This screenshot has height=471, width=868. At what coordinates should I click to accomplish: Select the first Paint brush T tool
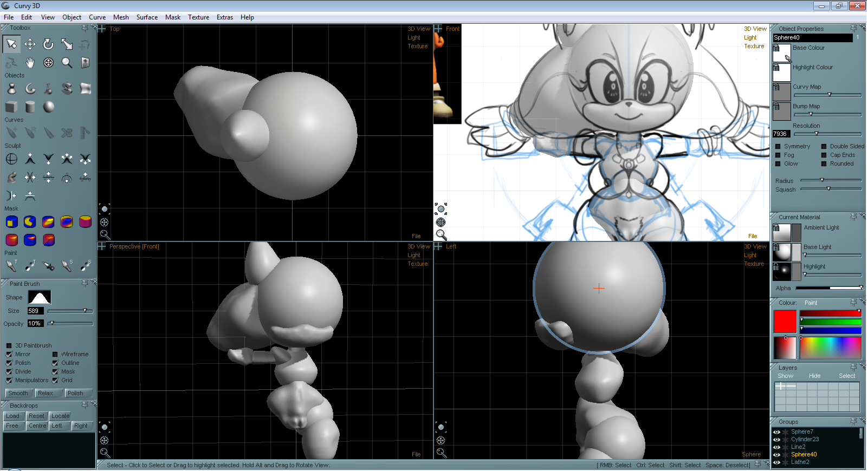click(11, 265)
